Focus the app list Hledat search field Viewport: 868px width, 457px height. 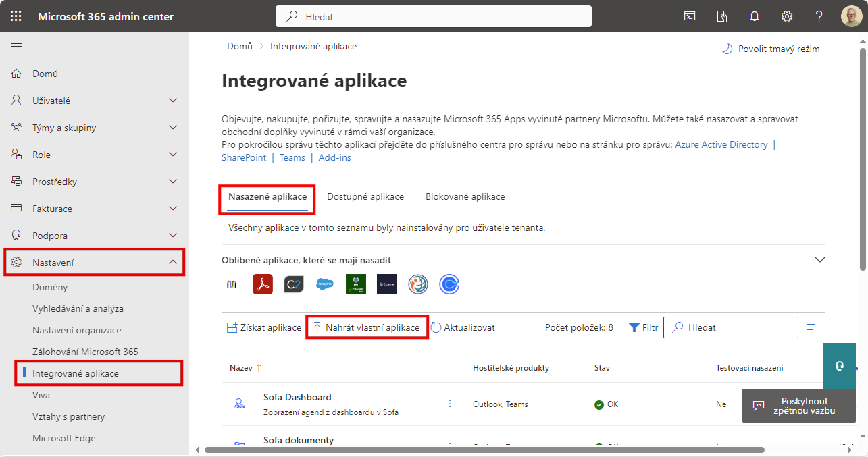(x=731, y=327)
